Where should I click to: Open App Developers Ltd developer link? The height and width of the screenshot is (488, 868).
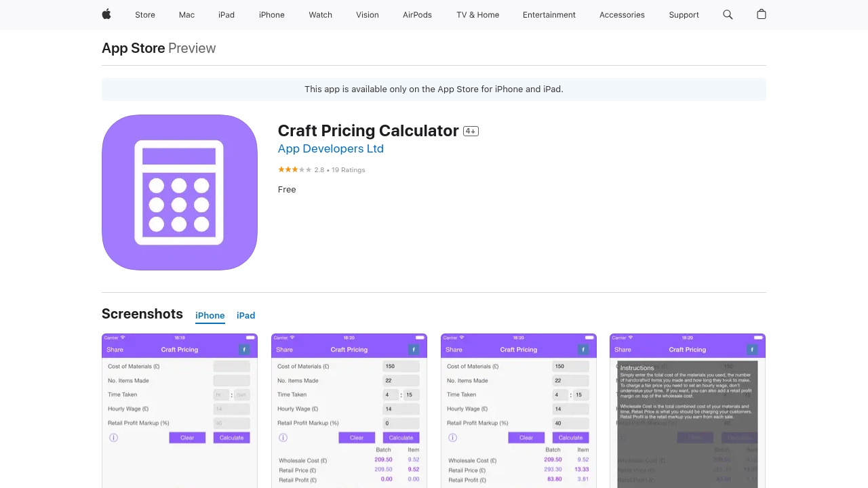(331, 149)
